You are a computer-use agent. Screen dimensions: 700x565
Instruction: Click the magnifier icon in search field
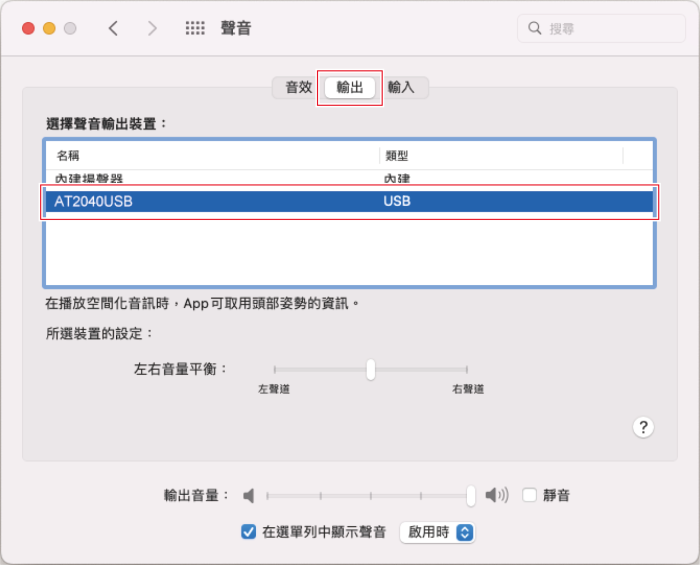coord(535,28)
